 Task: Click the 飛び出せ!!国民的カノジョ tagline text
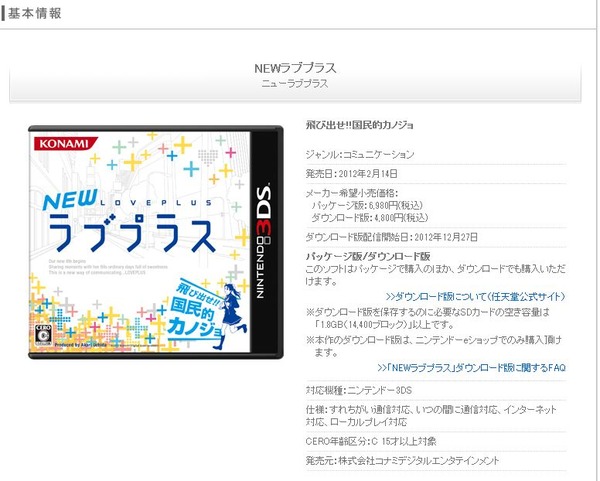[359, 125]
